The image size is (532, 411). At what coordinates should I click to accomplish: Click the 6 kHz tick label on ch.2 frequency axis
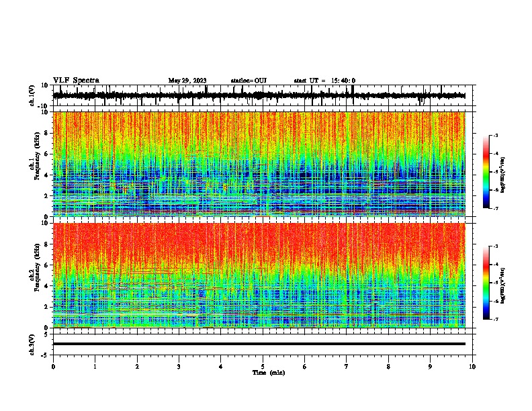click(x=46, y=265)
